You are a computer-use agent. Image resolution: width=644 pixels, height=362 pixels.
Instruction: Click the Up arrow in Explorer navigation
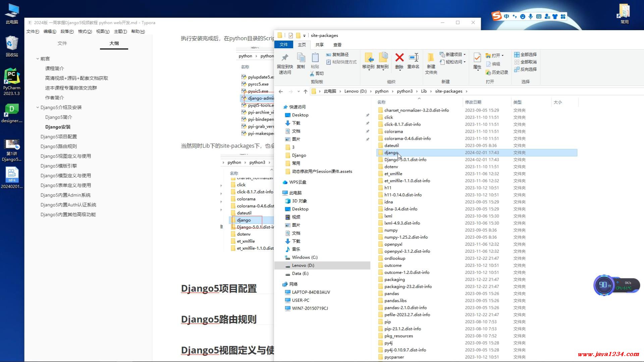(x=305, y=92)
